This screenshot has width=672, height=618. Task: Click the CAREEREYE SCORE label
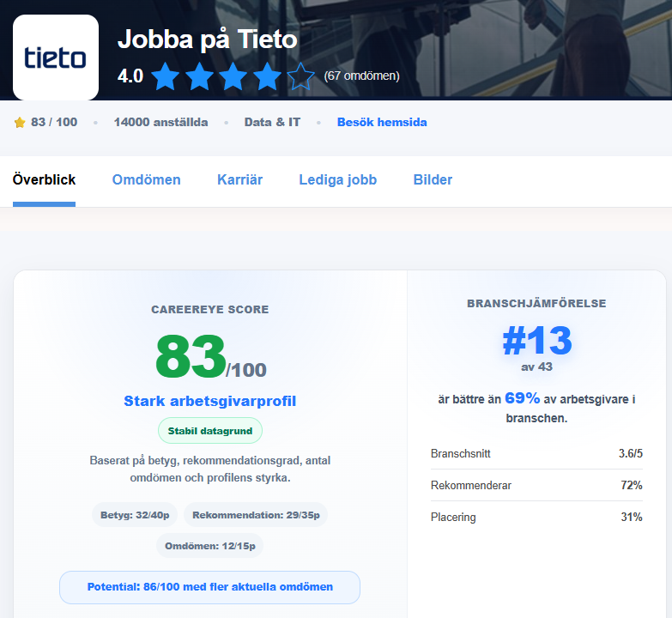[x=210, y=309]
